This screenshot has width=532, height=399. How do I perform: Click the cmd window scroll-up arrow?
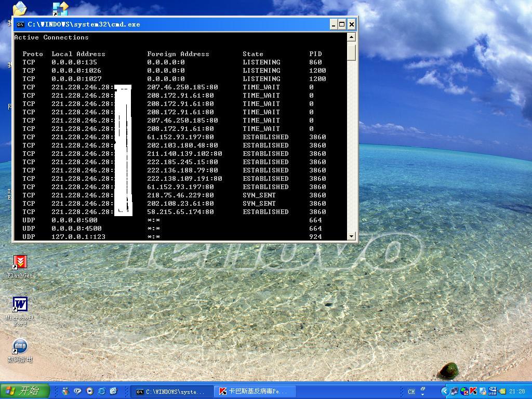(x=351, y=37)
